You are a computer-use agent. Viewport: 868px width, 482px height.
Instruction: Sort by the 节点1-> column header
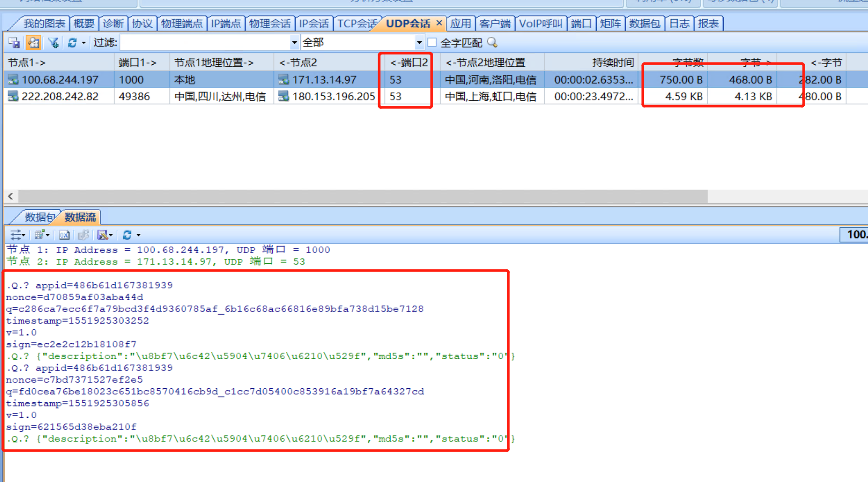[x=59, y=62]
